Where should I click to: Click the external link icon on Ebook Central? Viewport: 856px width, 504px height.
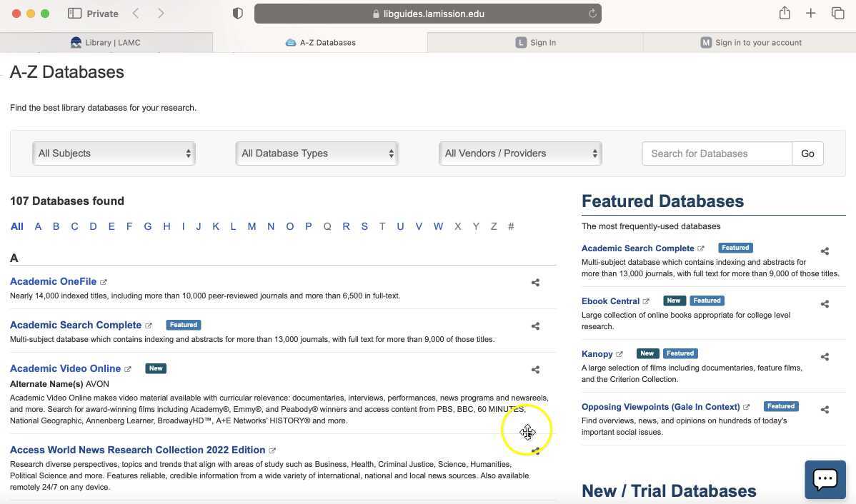click(647, 301)
